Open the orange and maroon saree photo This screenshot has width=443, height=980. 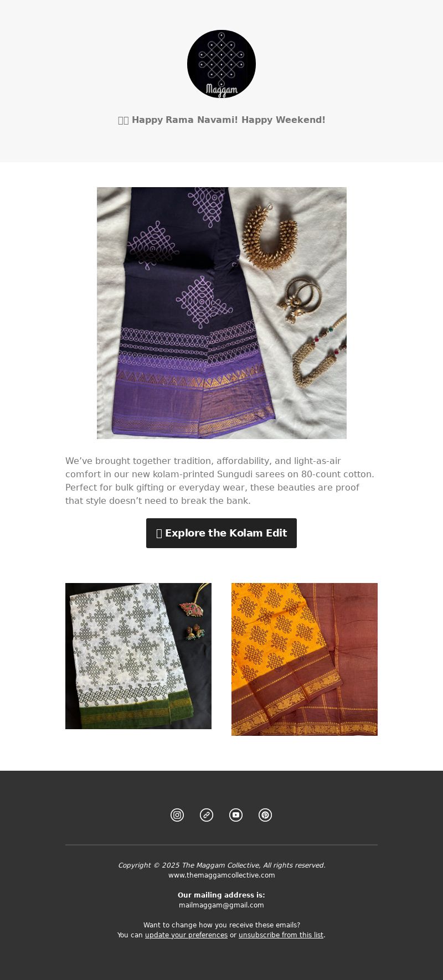tap(305, 659)
